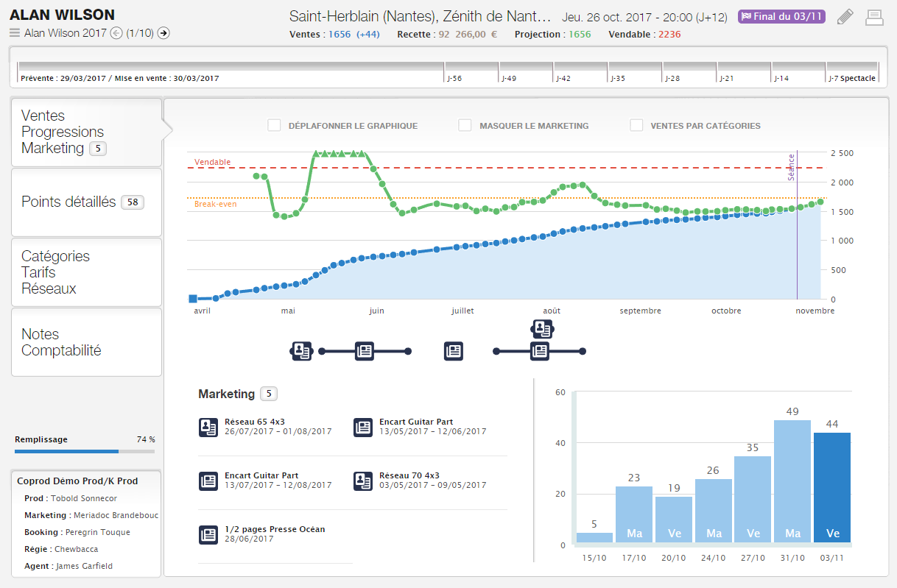Image resolution: width=897 pixels, height=588 pixels.
Task: Switch to Catégories Tarifs Réseaux tab
Action: [86, 272]
